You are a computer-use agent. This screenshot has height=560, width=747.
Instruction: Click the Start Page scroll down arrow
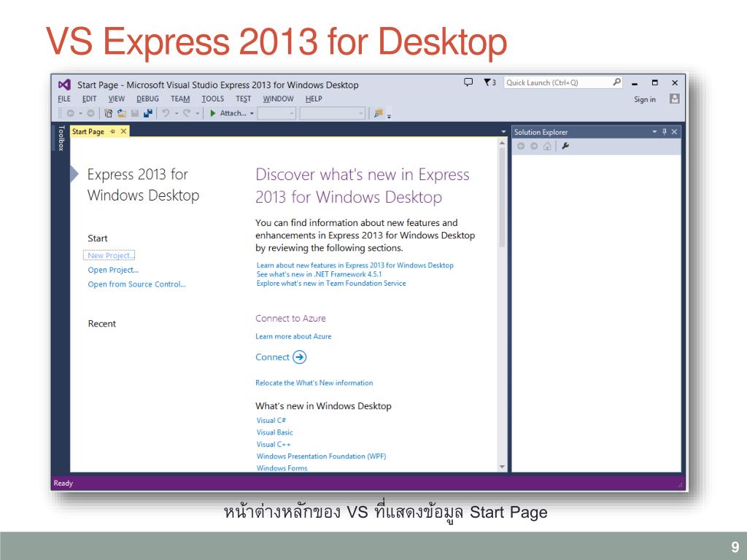pyautogui.click(x=502, y=467)
